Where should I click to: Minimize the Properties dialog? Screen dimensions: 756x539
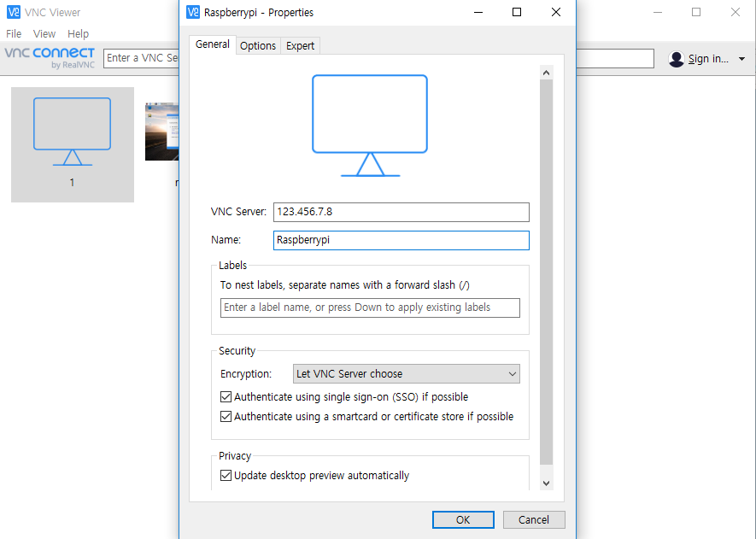tap(478, 12)
